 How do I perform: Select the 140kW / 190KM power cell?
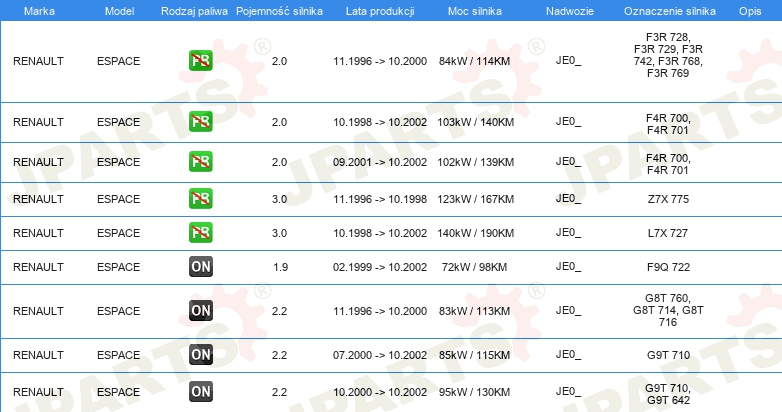[x=475, y=233]
